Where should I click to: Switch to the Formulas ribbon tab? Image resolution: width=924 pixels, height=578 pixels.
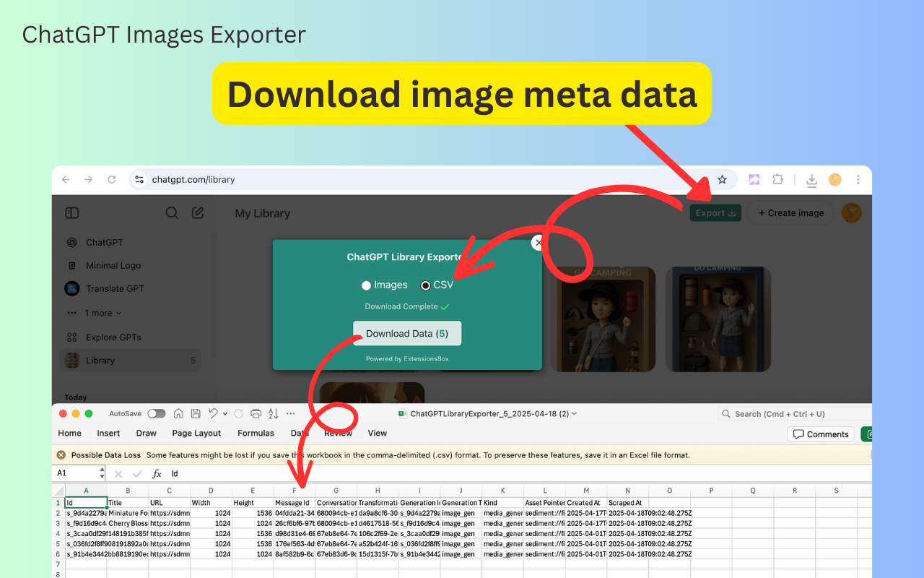[x=256, y=433]
